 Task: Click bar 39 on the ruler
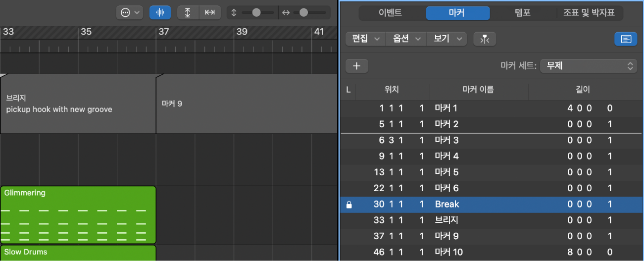pos(242,32)
